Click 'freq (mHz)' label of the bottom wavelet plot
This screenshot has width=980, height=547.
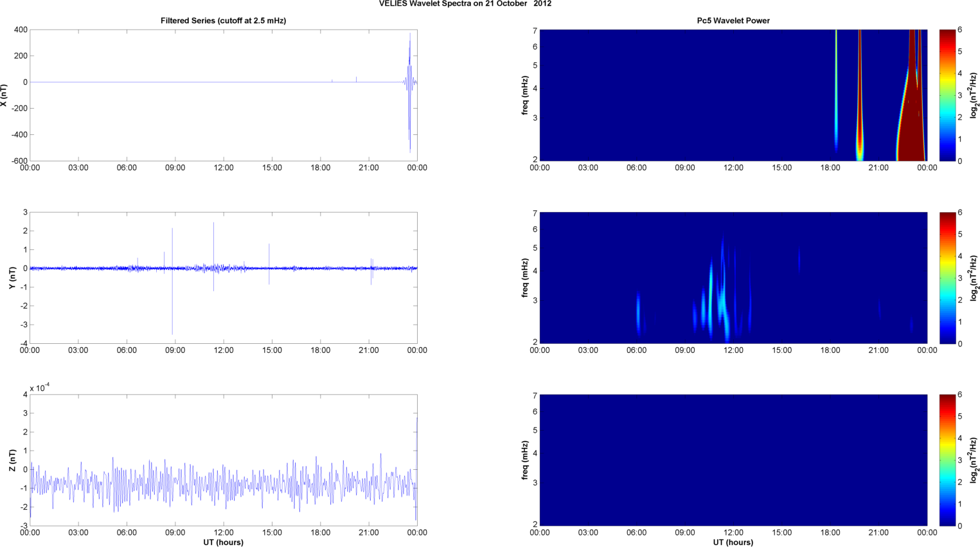coord(525,460)
